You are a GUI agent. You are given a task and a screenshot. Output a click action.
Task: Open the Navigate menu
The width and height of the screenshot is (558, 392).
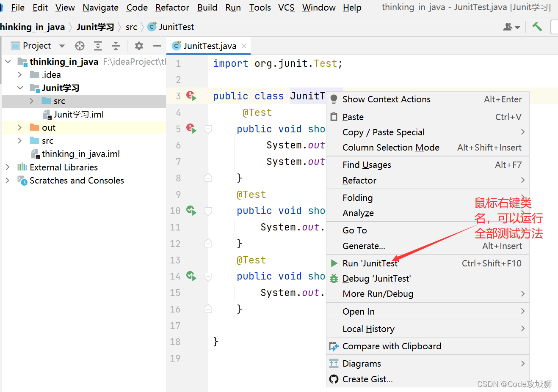tap(101, 8)
